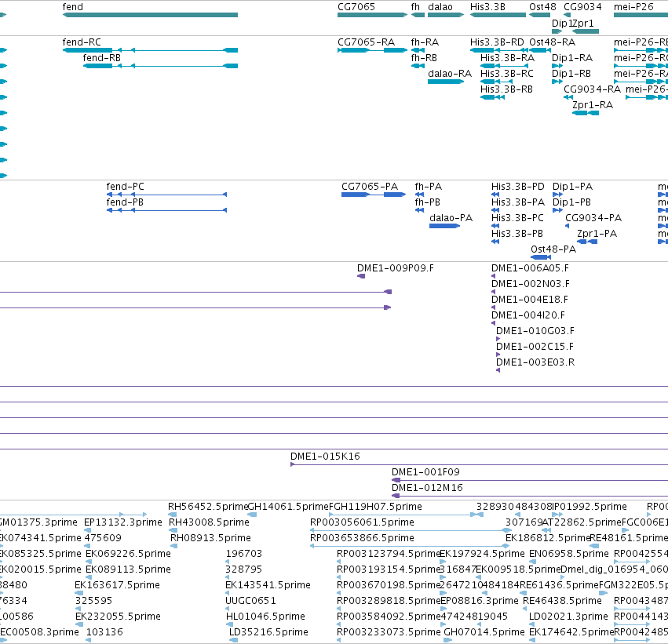Screen dimensions: 668x644
Task: Click the 'Dip1-PA' protein label
Action: (x=572, y=187)
